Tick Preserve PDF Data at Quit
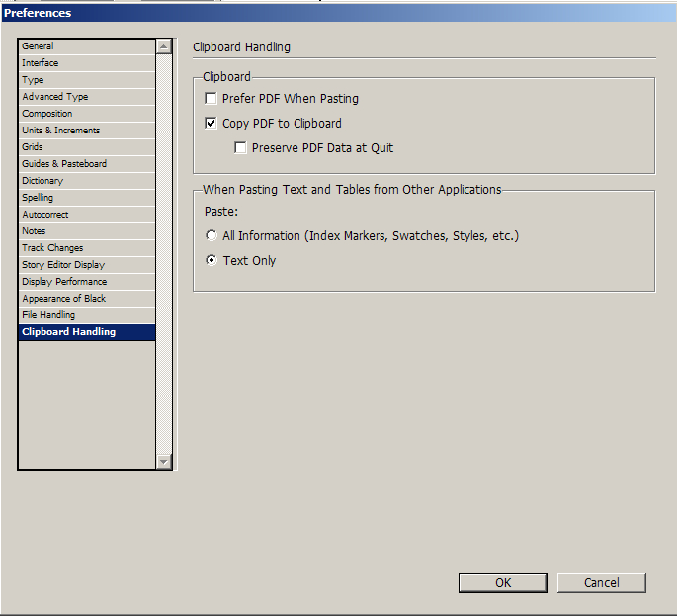The height and width of the screenshot is (616, 677). tap(240, 147)
